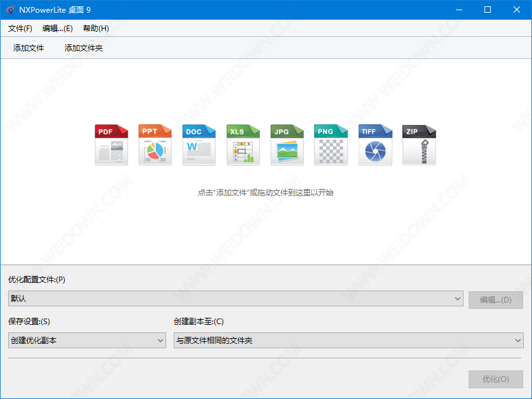Open the 编辑...(E) menu
Screen dimensions: 532x399
coord(58,29)
